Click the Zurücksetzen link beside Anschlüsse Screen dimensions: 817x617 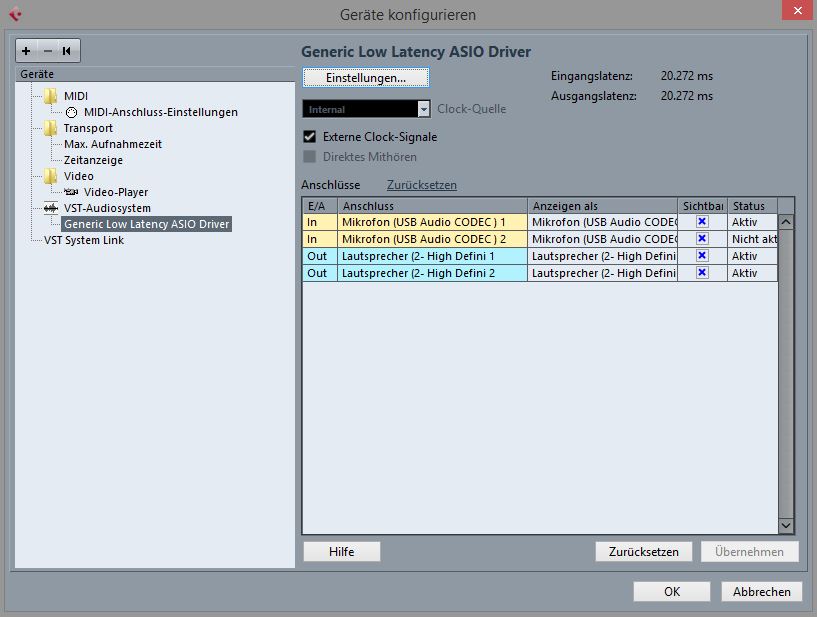[422, 185]
